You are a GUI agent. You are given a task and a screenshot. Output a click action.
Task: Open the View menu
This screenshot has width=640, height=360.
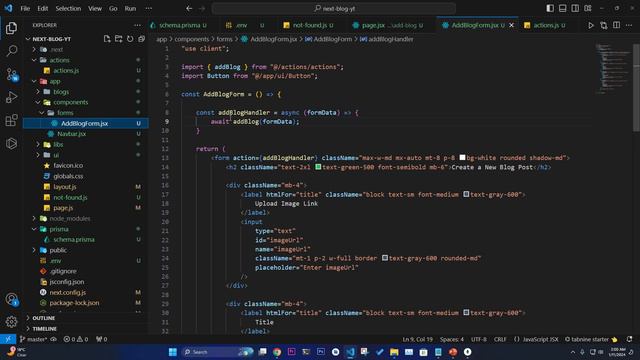click(95, 8)
